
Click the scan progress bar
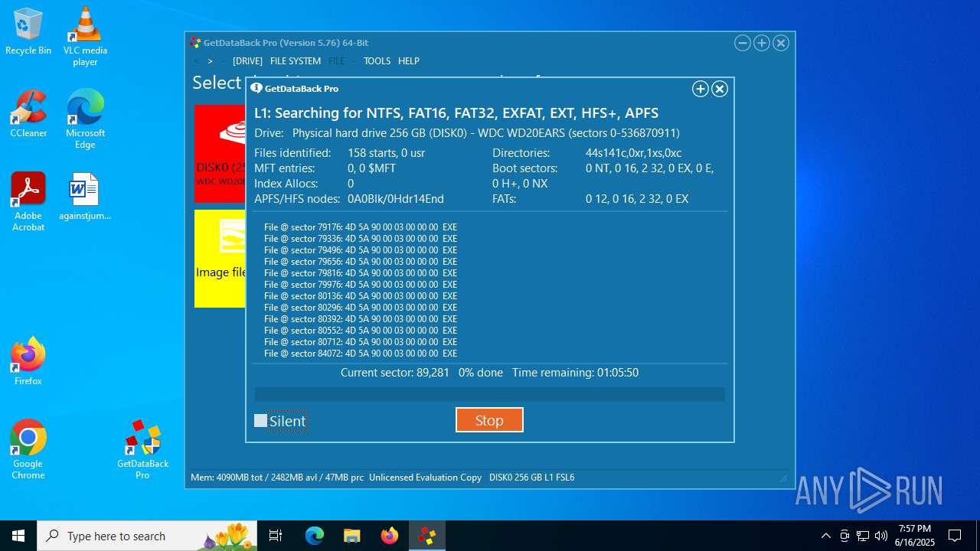tap(489, 394)
